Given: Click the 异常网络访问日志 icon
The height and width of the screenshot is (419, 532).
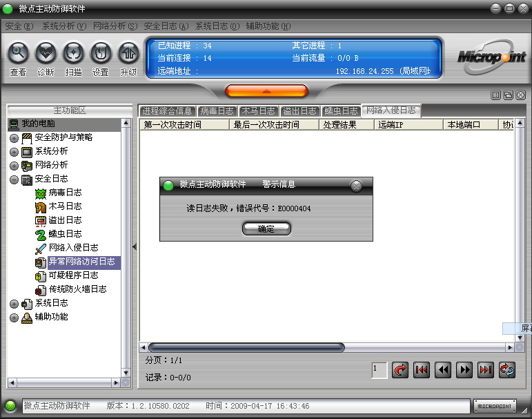Looking at the screenshot, I should click(x=41, y=262).
